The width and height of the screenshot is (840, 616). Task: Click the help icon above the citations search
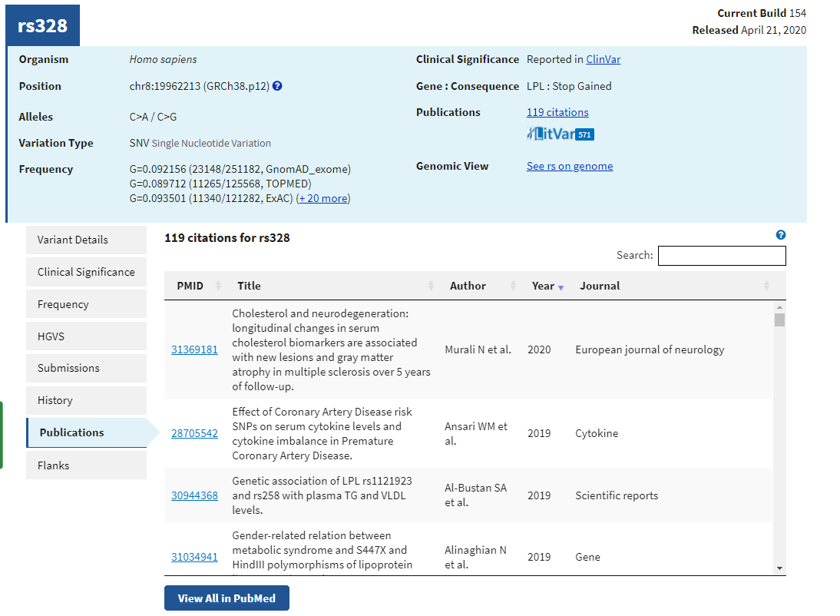coord(781,235)
